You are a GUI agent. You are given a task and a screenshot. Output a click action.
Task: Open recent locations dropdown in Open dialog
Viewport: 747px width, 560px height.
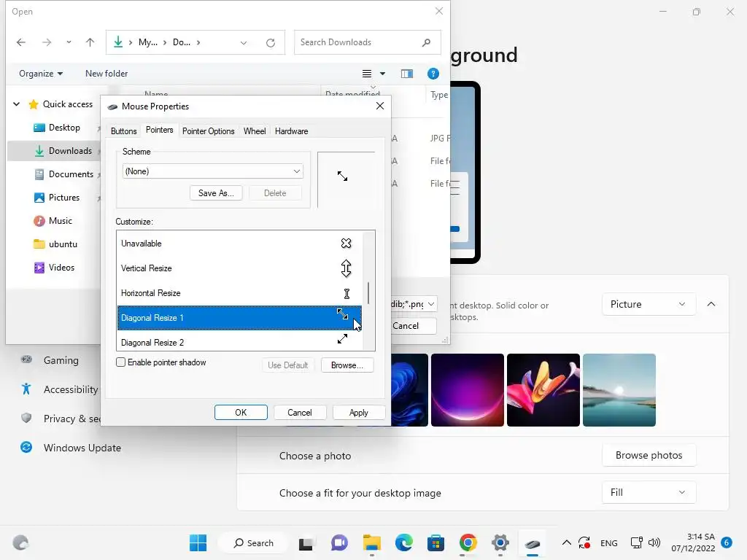(x=69, y=42)
